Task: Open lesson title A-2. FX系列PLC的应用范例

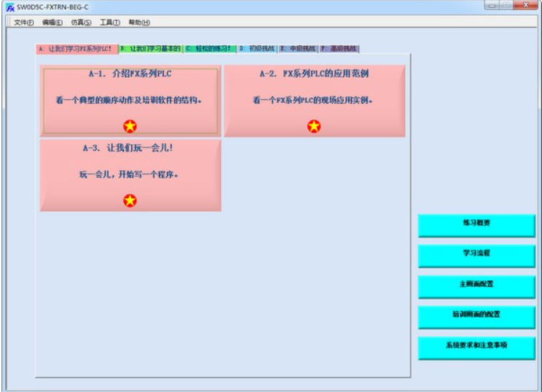Action: point(314,73)
